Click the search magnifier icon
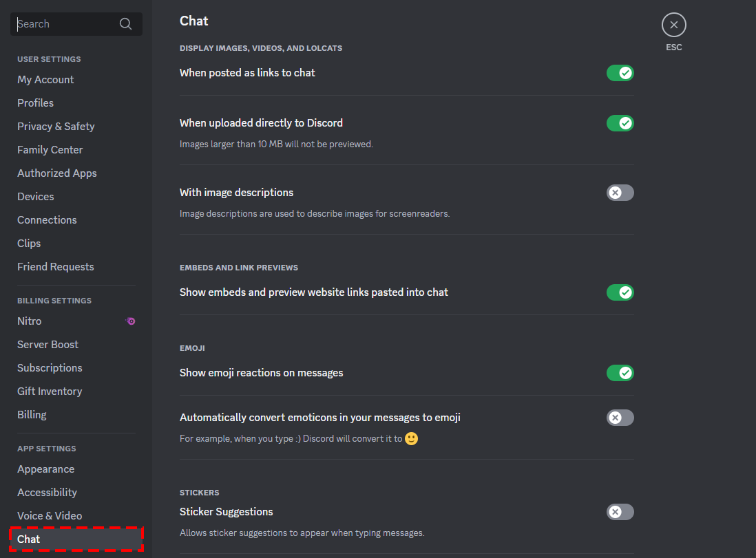This screenshot has height=558, width=756. (x=125, y=24)
